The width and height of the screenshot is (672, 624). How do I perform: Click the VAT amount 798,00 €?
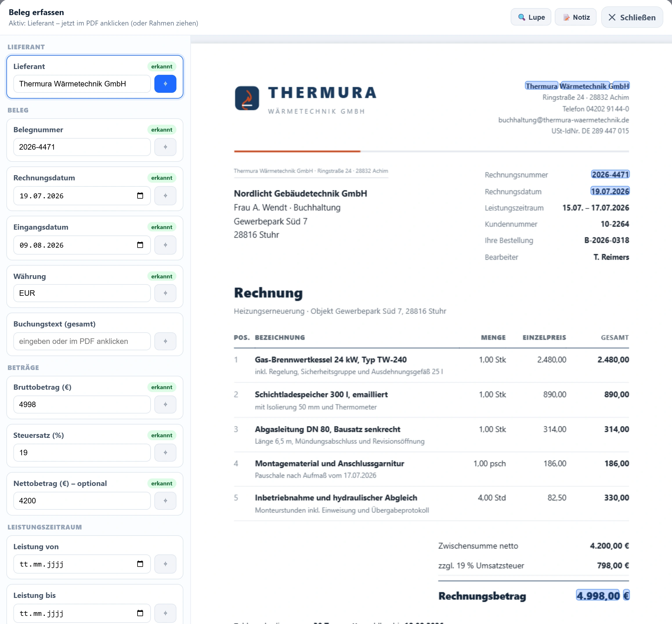pos(613,565)
